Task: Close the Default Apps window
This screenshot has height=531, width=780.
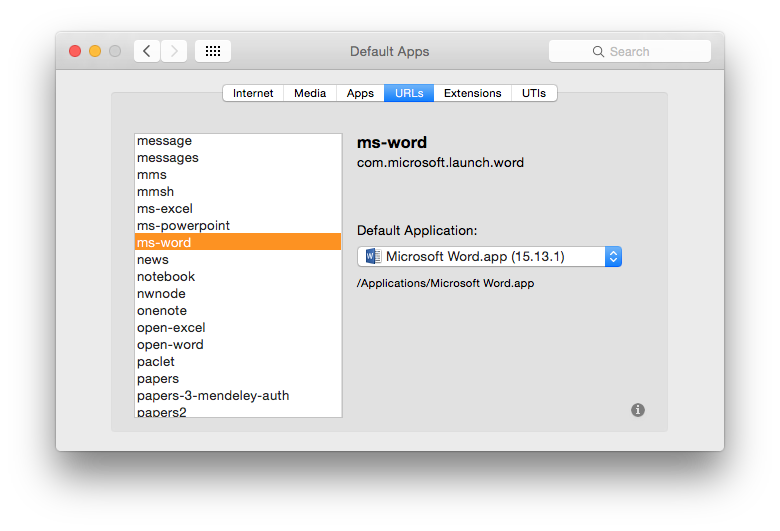Action: pos(75,51)
